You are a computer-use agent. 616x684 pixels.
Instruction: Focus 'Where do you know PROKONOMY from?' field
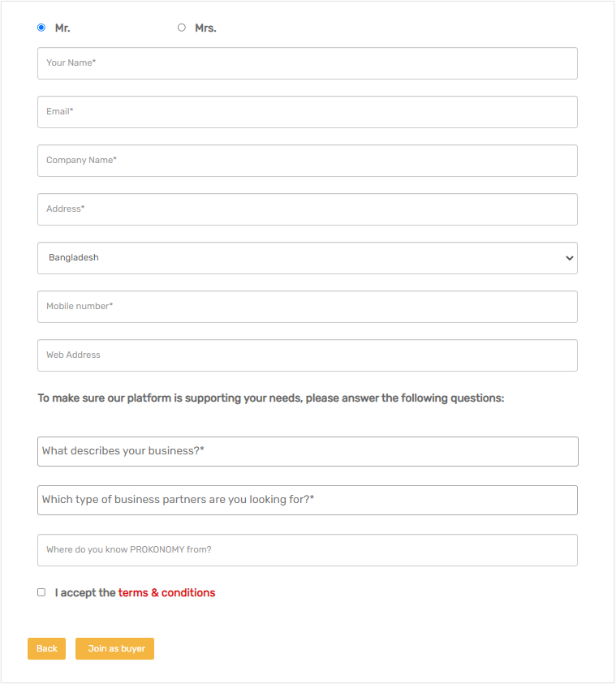coord(308,550)
